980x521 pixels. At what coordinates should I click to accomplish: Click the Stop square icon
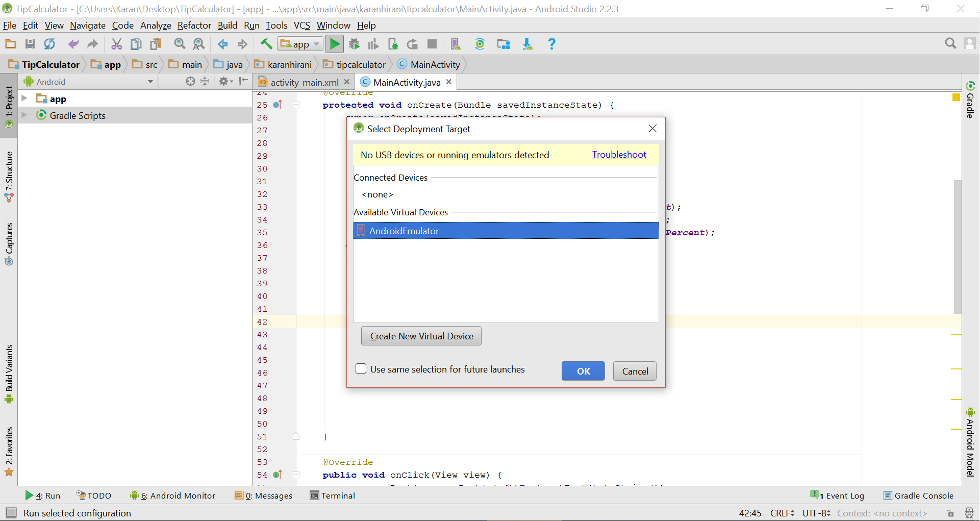coord(432,44)
